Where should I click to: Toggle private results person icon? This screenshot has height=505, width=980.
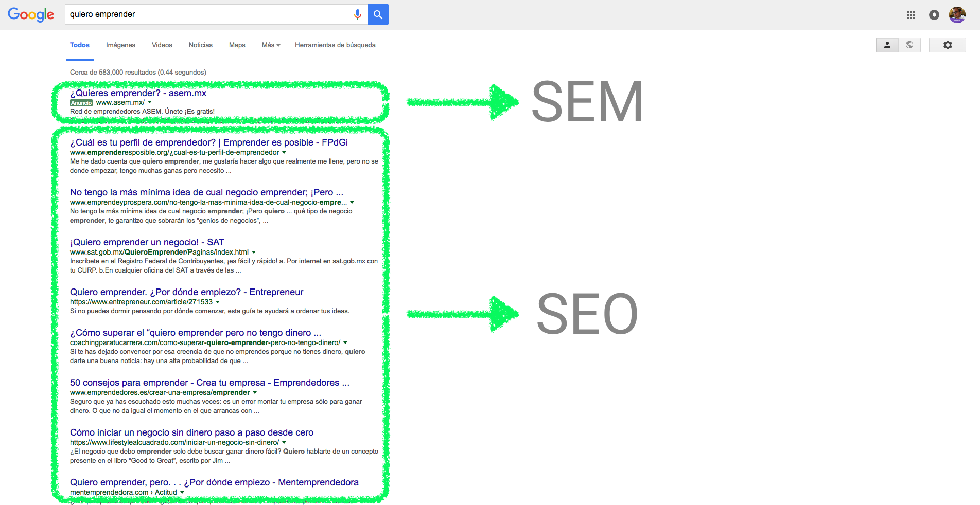pyautogui.click(x=887, y=45)
